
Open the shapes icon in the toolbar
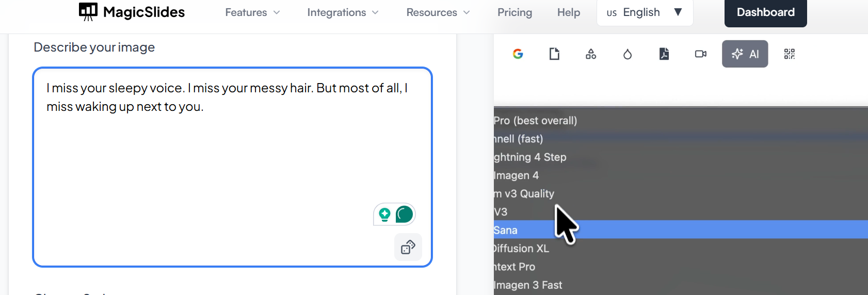pos(591,54)
